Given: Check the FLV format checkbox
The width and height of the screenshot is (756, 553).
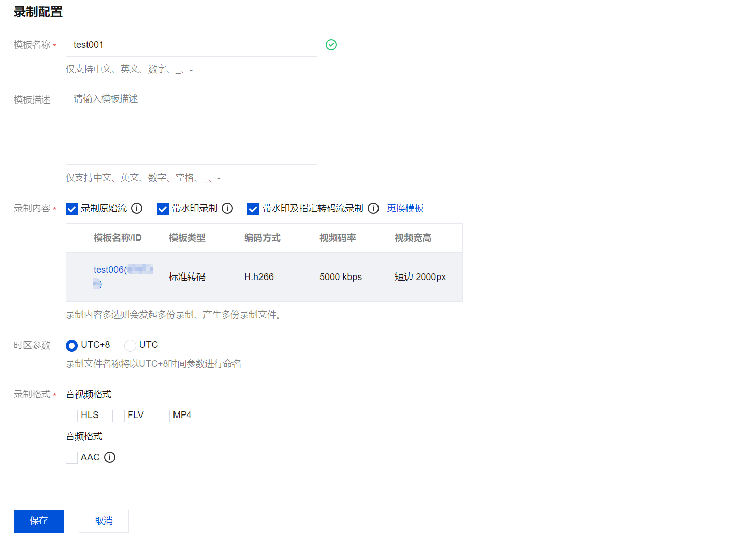Looking at the screenshot, I should coord(119,416).
